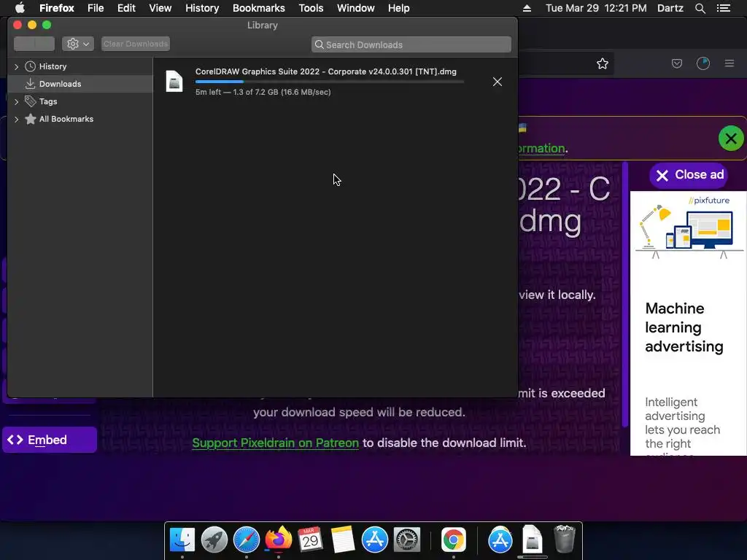Open Finder from the Dock
Image resolution: width=747 pixels, height=560 pixels.
click(x=182, y=540)
